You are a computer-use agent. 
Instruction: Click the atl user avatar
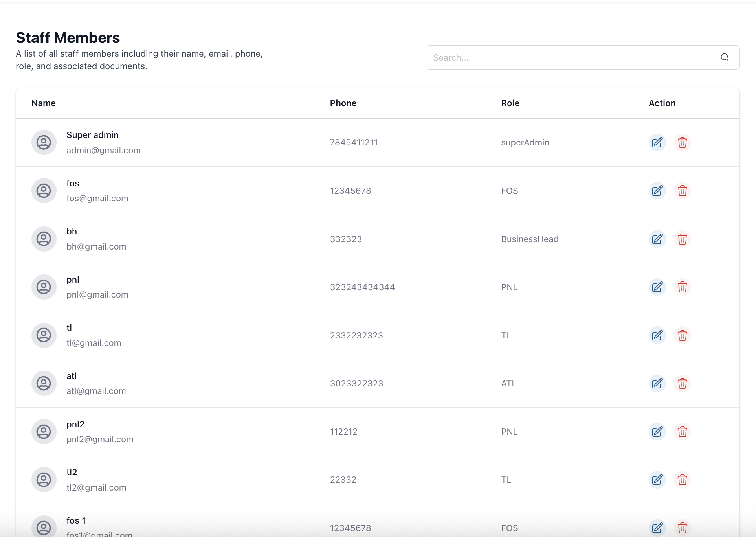(x=44, y=383)
